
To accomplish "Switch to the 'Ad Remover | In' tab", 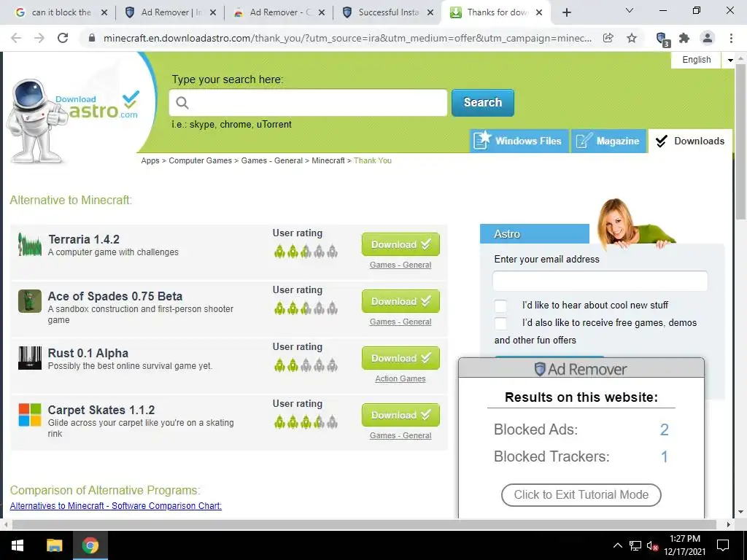I will click(169, 13).
